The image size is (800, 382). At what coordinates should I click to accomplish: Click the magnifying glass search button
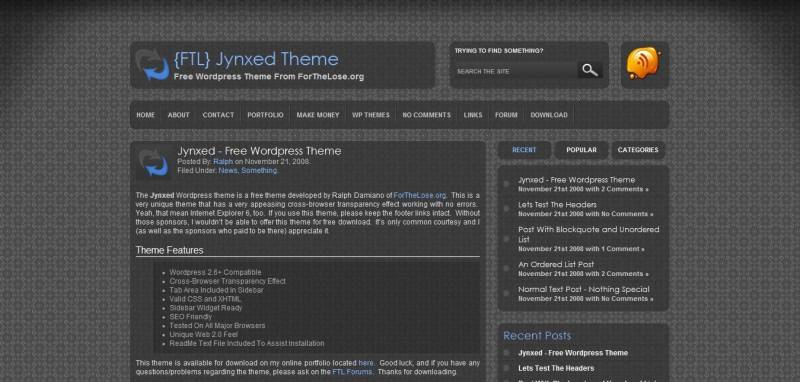tap(590, 70)
